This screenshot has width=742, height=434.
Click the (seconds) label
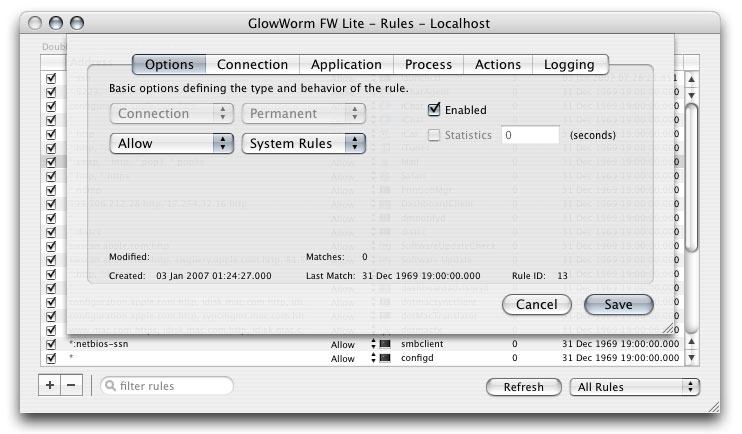tap(592, 135)
